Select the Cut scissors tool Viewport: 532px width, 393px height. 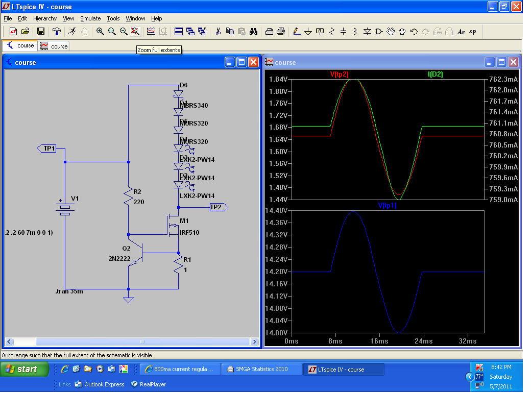218,32
